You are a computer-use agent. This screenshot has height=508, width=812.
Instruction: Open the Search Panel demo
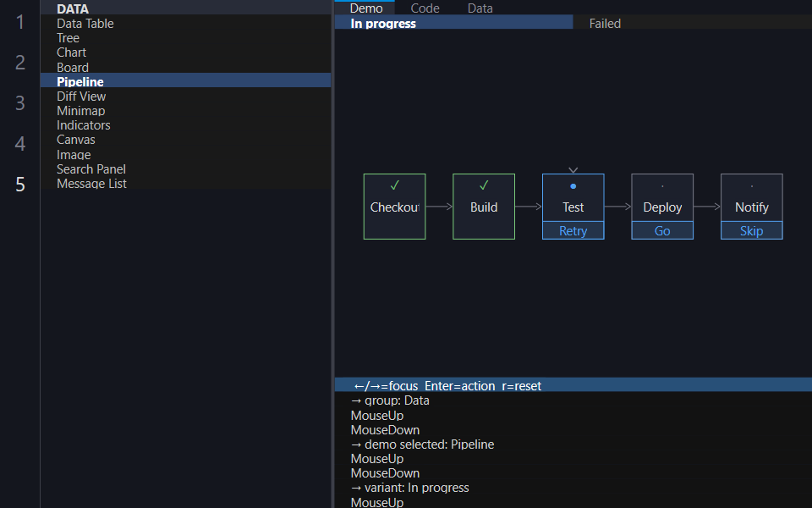click(x=185, y=169)
